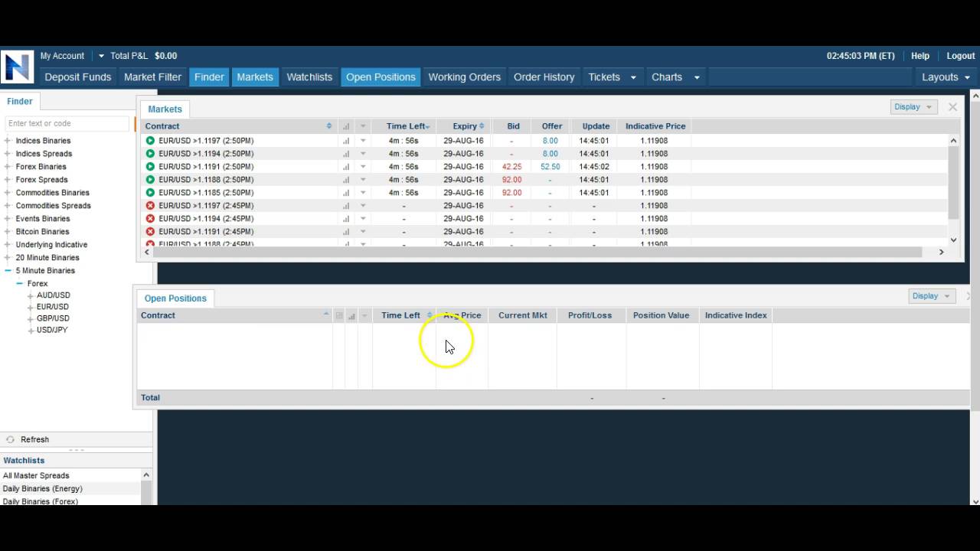Expand the 20 Minute Binaries node

pyautogui.click(x=8, y=258)
